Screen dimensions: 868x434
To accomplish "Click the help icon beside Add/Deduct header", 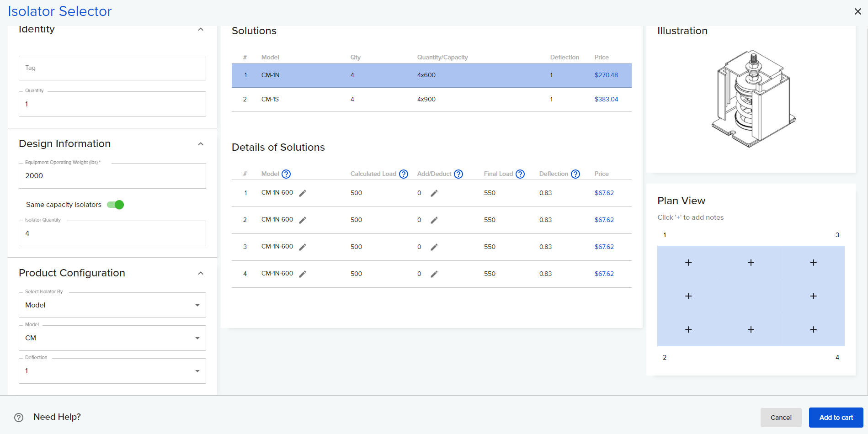I will point(458,174).
